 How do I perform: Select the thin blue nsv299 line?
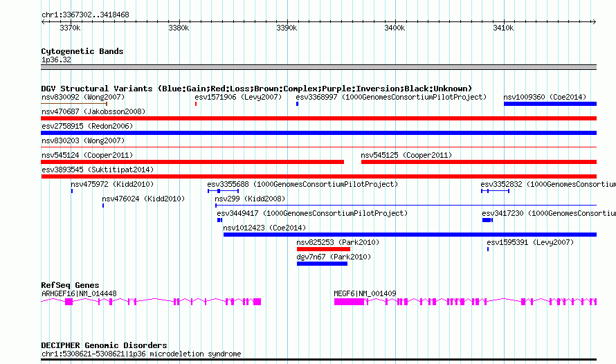pyautogui.click(x=406, y=206)
